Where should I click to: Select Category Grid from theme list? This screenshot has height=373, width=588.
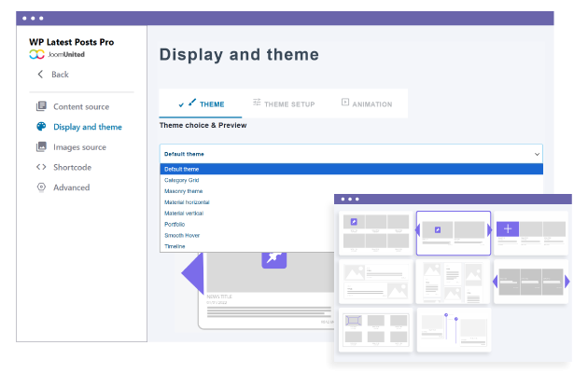182,180
